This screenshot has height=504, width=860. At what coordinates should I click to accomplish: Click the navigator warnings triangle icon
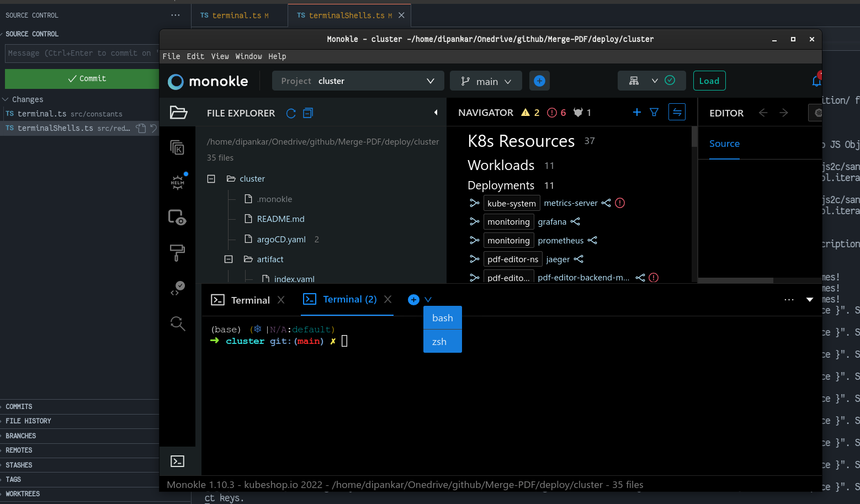(525, 112)
